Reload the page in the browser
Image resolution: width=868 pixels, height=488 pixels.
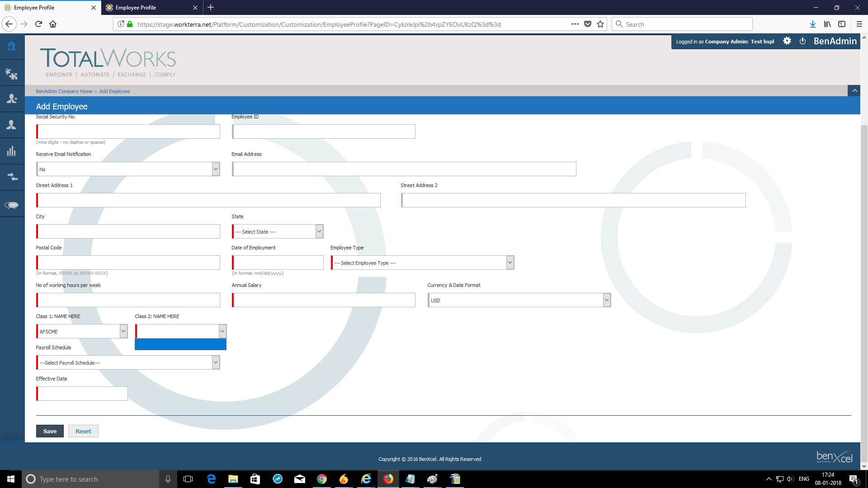tap(39, 24)
